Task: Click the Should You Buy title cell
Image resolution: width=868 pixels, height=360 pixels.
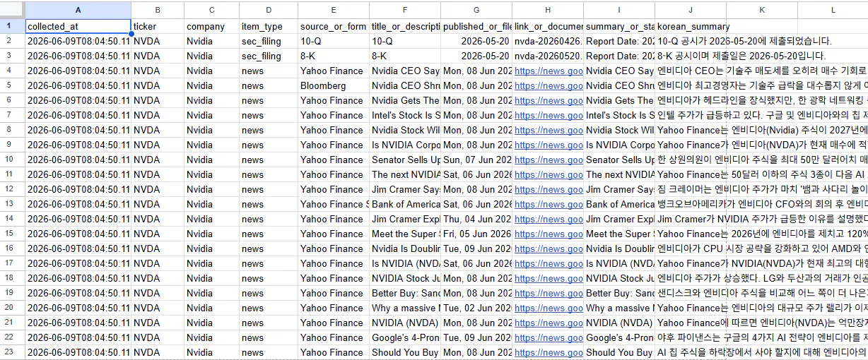Action: 405,352
